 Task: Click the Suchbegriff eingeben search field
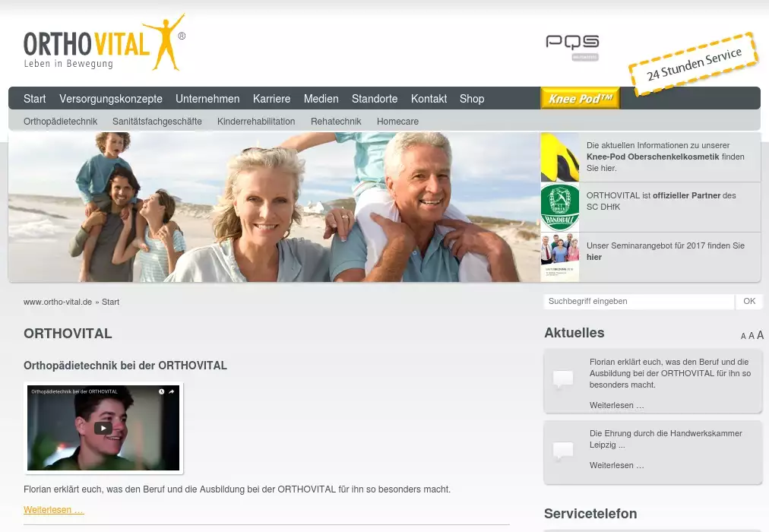click(x=638, y=302)
